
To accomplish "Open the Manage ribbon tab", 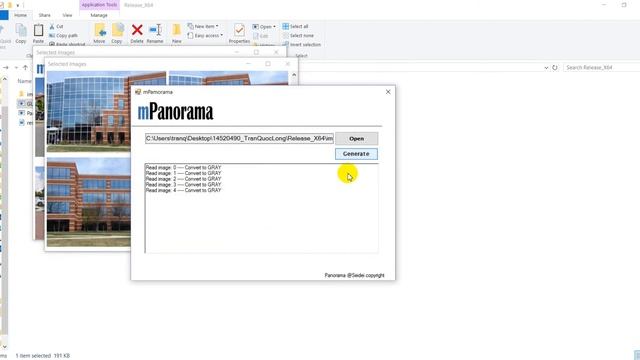I will click(x=99, y=15).
